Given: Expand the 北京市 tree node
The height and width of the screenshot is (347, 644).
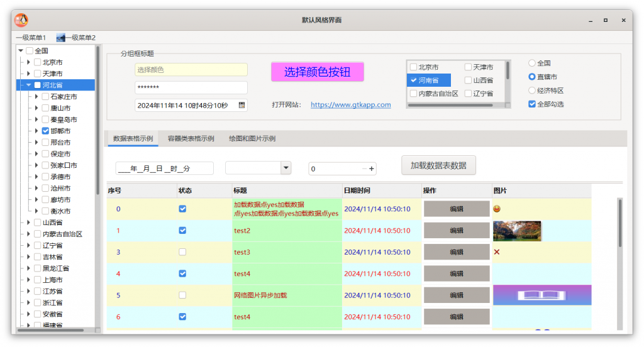Looking at the screenshot, I should click(x=28, y=62).
